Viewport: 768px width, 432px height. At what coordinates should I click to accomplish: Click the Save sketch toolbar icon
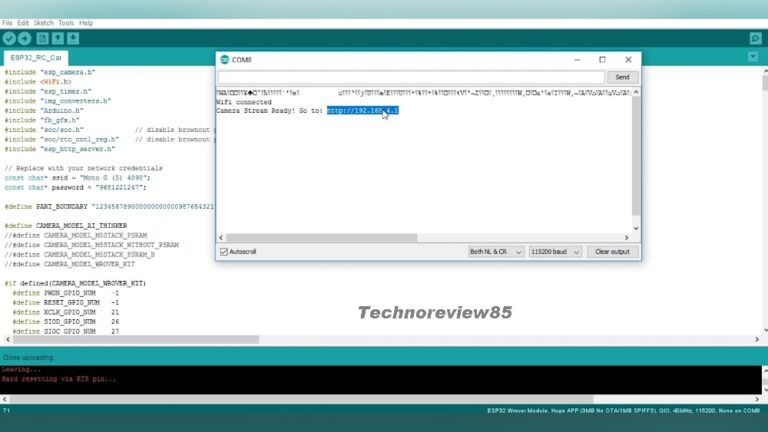(x=73, y=38)
